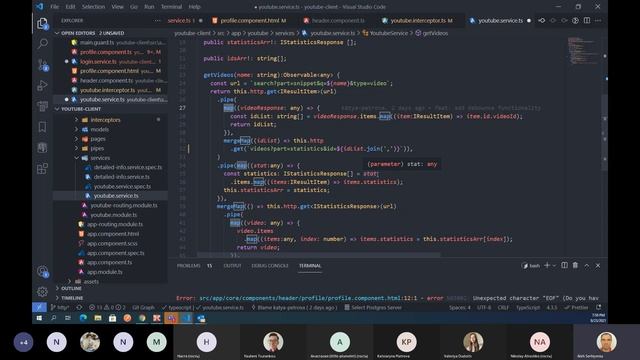Open the launch profile dropdown next to plus

pos(554,266)
